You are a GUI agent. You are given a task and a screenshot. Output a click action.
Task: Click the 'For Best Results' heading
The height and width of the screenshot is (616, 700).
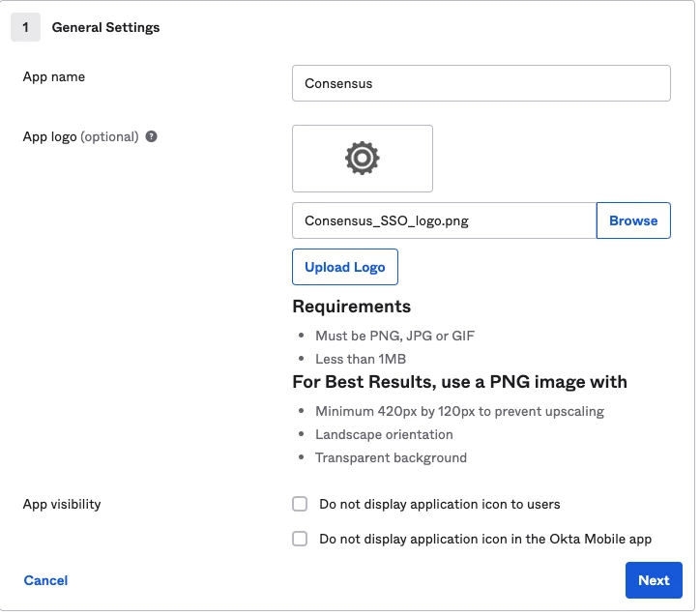tap(459, 382)
